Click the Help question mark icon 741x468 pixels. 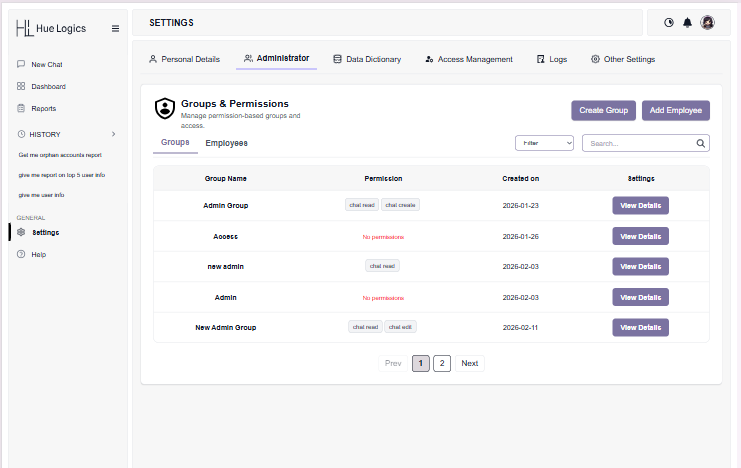click(x=21, y=254)
